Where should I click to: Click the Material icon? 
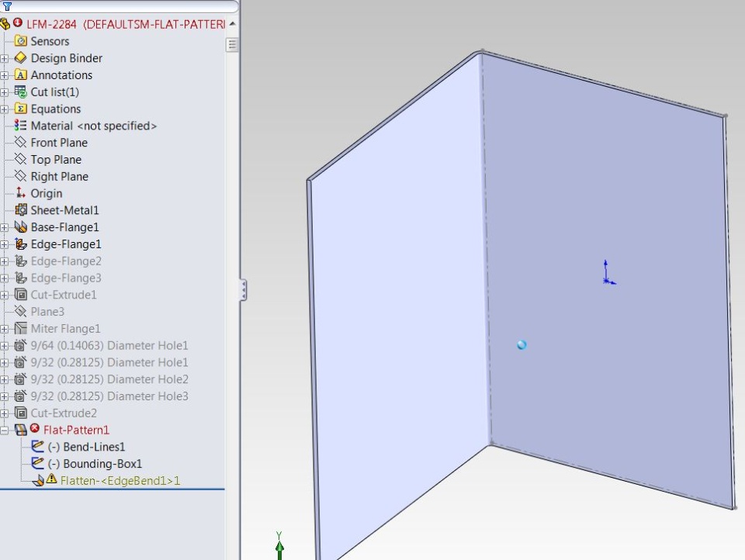[x=20, y=126]
